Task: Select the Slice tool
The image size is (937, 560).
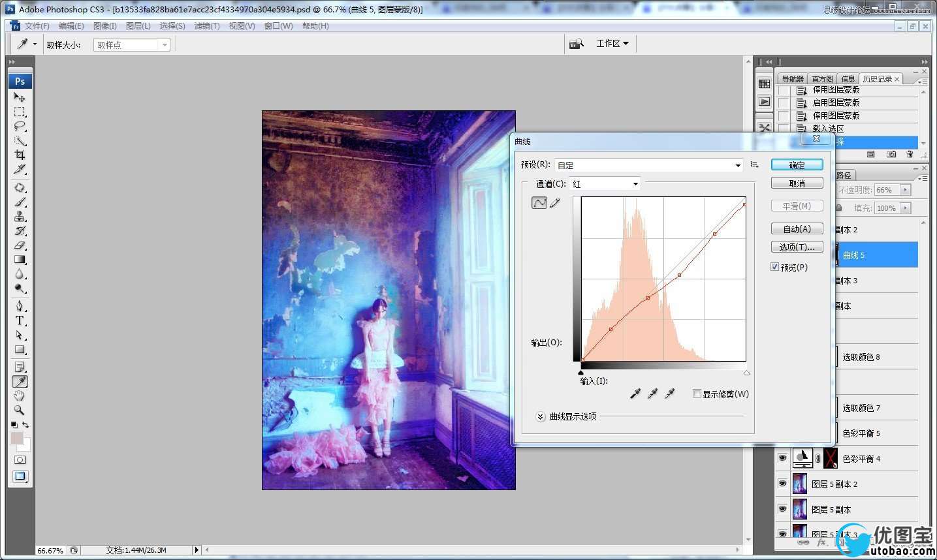Action: point(20,169)
